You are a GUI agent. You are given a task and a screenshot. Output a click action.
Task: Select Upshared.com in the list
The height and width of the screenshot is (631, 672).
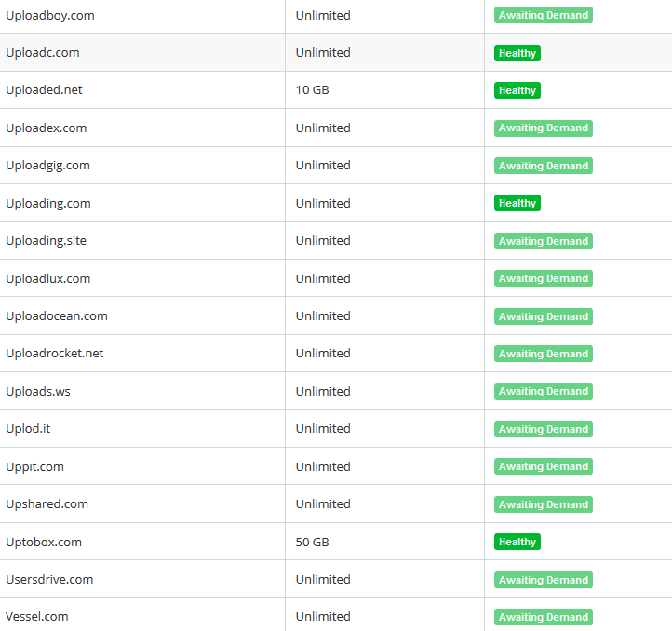[47, 504]
